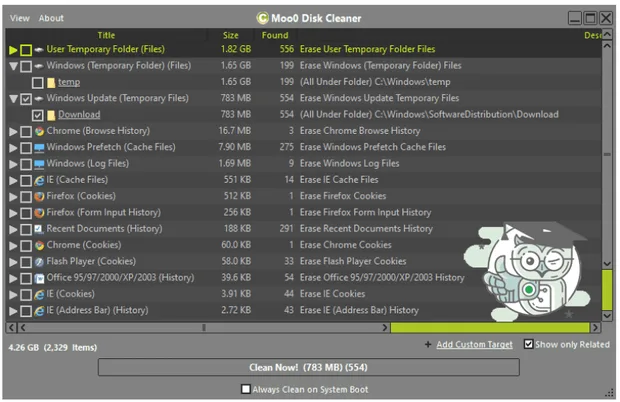Click the Firefox icon in Form Input History row
This screenshot has height=402, width=620.
tap(39, 213)
